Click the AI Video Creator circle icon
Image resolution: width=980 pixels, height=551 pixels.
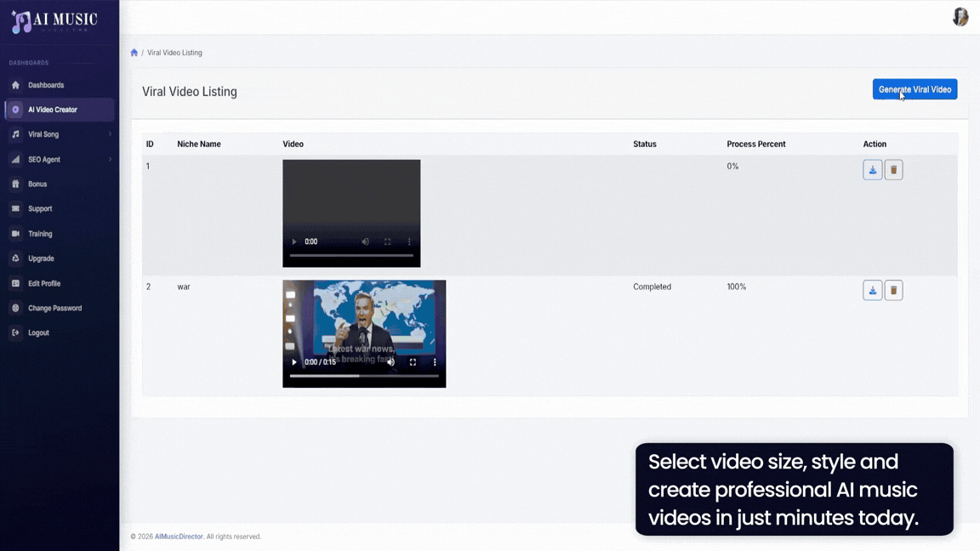pyautogui.click(x=15, y=110)
